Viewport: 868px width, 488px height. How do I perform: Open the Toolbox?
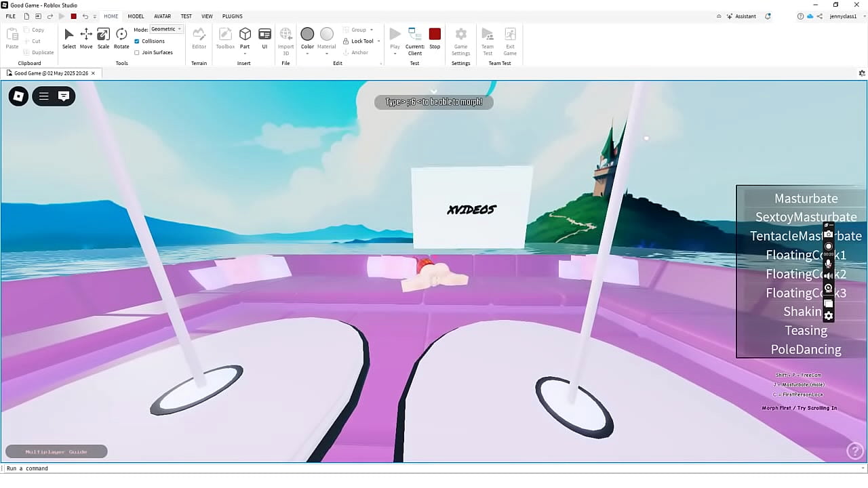(x=225, y=37)
